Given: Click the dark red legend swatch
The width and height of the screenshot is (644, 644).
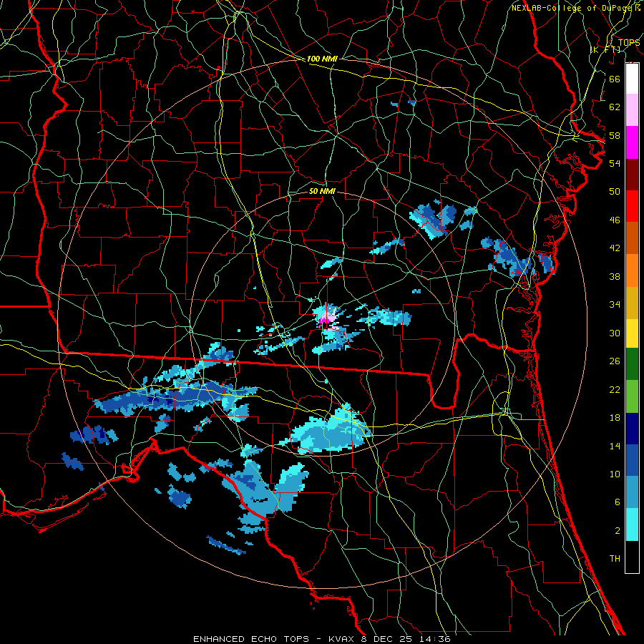Looking at the screenshot, I should point(632,175).
